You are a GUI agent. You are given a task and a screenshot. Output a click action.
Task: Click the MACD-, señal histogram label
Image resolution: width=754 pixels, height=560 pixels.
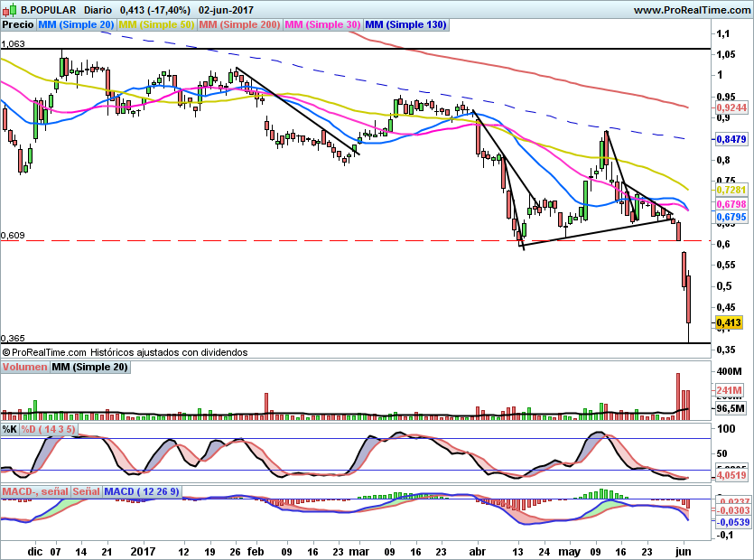[35, 491]
